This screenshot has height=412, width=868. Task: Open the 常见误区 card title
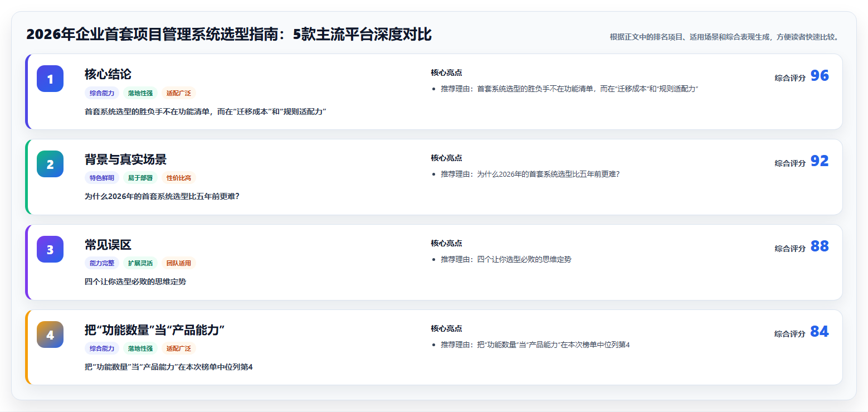[x=108, y=245]
